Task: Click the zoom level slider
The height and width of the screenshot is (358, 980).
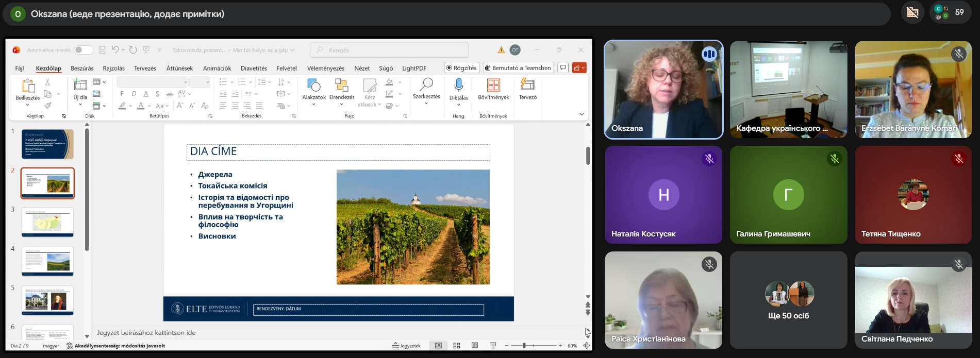Action: point(533,346)
